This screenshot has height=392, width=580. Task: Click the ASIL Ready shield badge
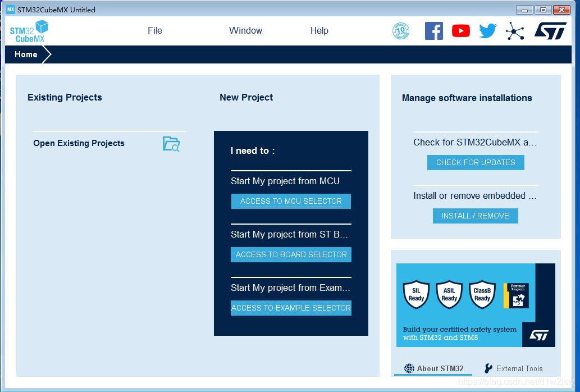tap(449, 294)
